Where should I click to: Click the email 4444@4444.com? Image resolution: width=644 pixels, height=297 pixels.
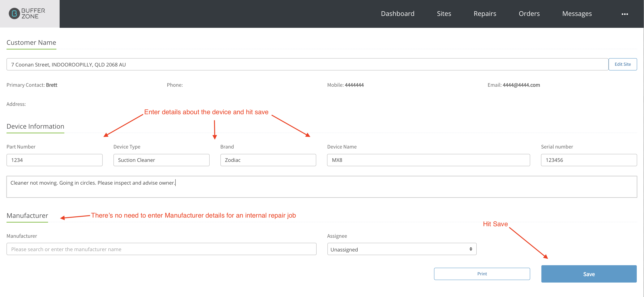pyautogui.click(x=521, y=85)
